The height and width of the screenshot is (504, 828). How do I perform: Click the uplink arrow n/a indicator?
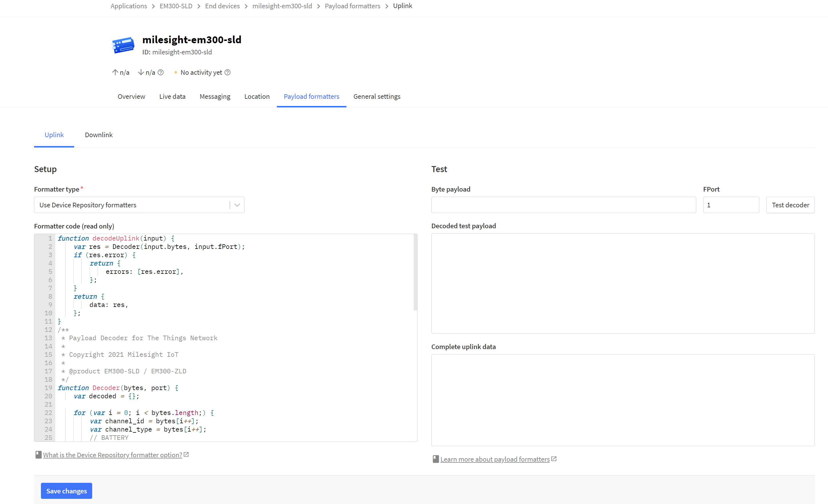click(121, 72)
